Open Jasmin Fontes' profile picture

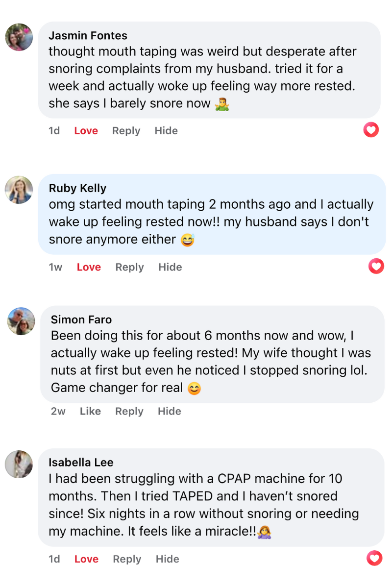click(19, 37)
